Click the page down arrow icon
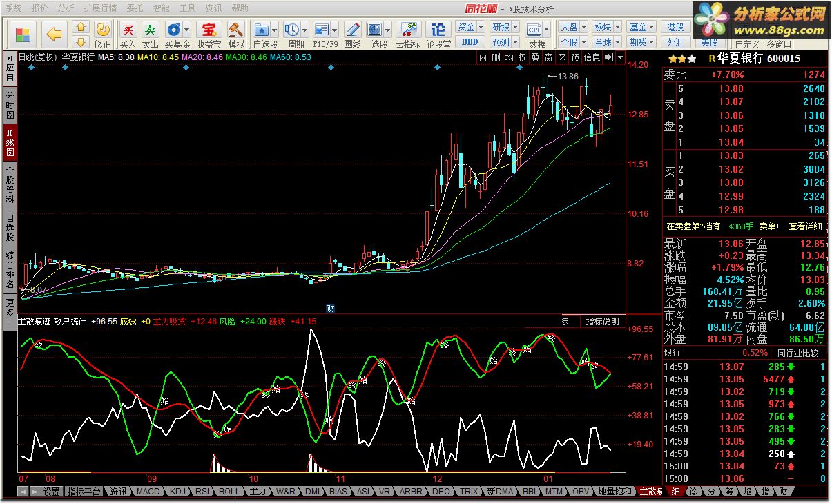Screen dimensions: 832x504 point(80,41)
